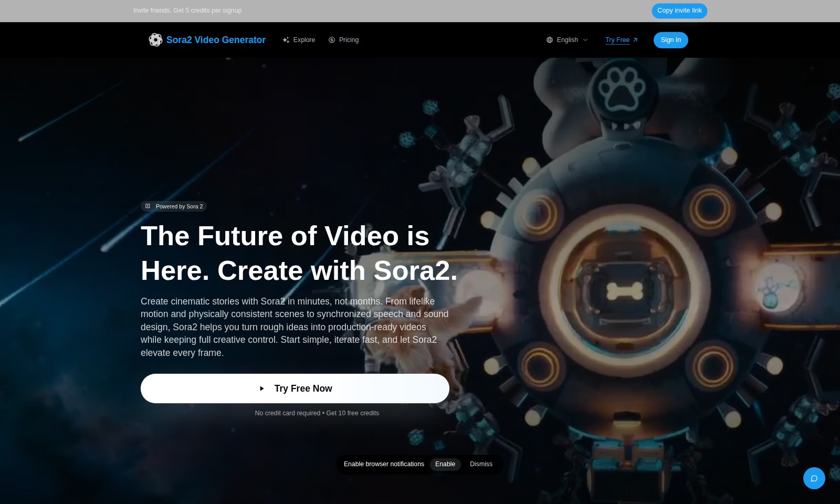Click the 'Enable browser notifications' message text
Screen dimensions: 840x504
coord(384,464)
